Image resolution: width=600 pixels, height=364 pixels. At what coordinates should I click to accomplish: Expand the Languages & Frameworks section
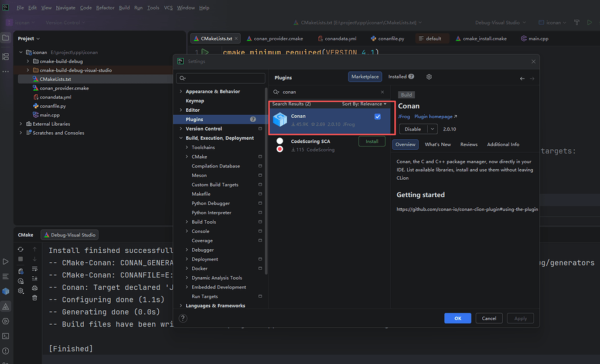coord(180,305)
